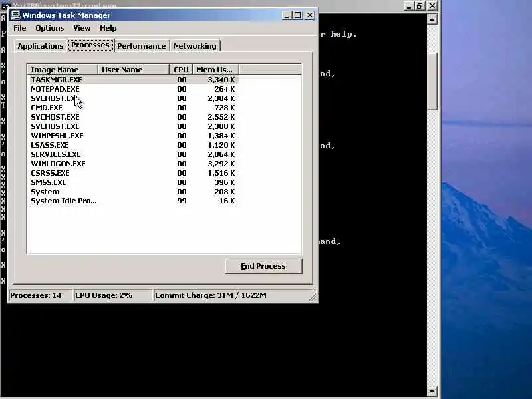Switch to the Performance tab

coord(142,46)
